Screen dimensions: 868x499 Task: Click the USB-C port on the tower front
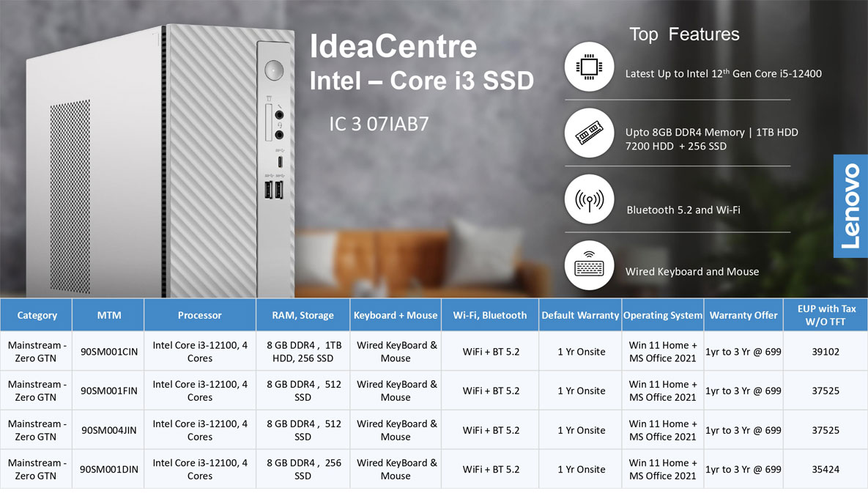click(x=280, y=162)
